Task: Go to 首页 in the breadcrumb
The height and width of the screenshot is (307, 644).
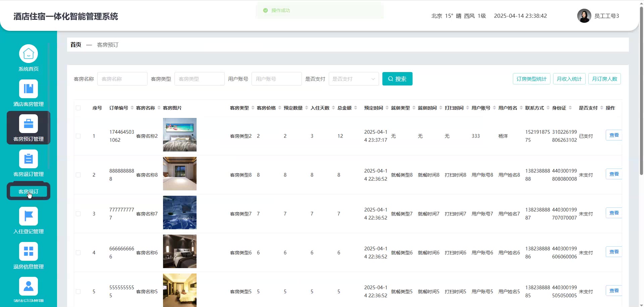Action: [76, 45]
